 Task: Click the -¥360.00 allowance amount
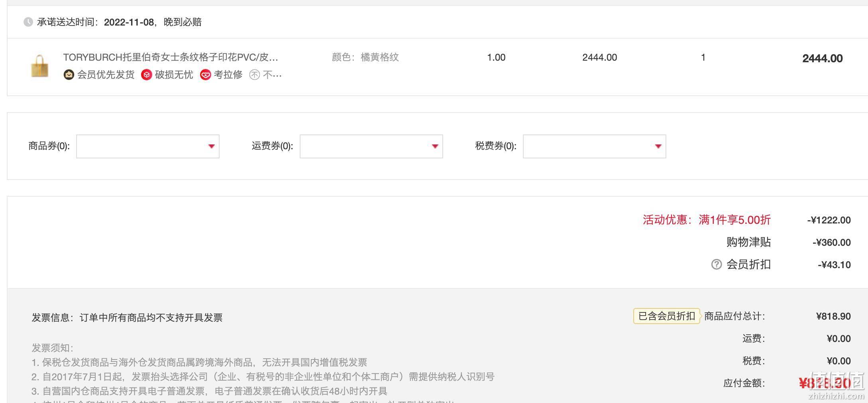(831, 243)
